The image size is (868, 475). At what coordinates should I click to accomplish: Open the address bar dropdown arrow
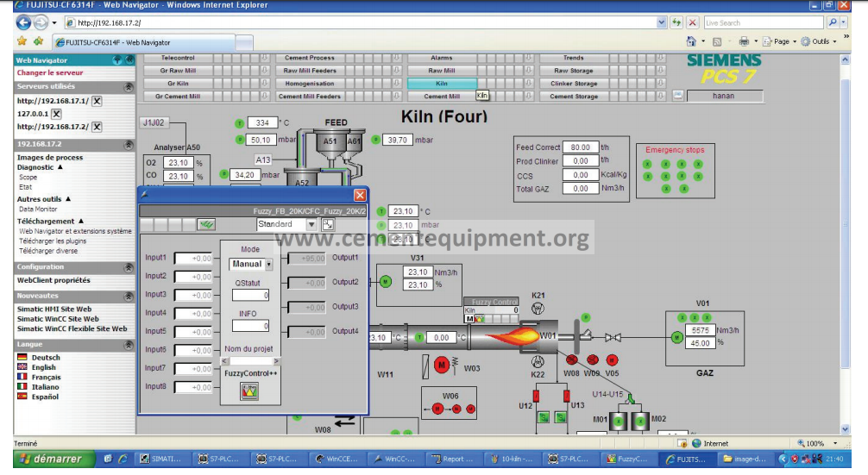pyautogui.click(x=662, y=22)
